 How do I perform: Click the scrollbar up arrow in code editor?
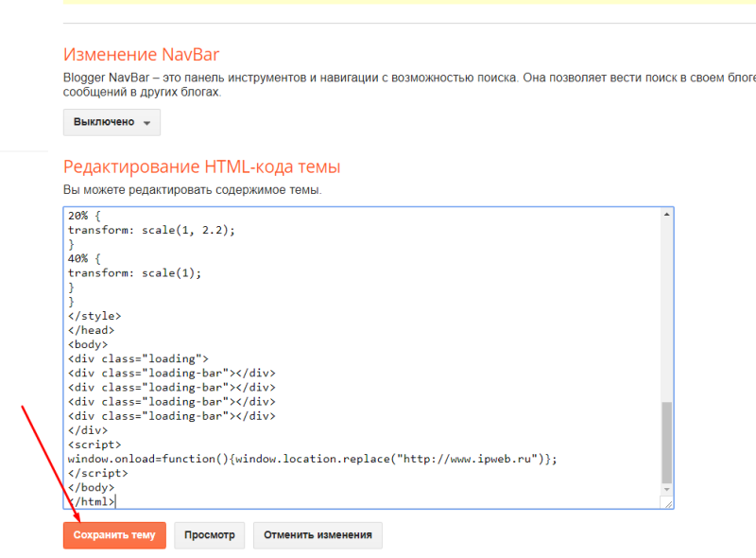[x=667, y=215]
